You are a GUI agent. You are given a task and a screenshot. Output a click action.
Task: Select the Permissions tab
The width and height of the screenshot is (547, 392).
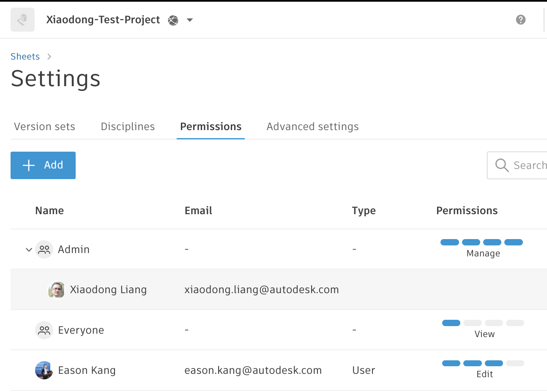(x=211, y=126)
